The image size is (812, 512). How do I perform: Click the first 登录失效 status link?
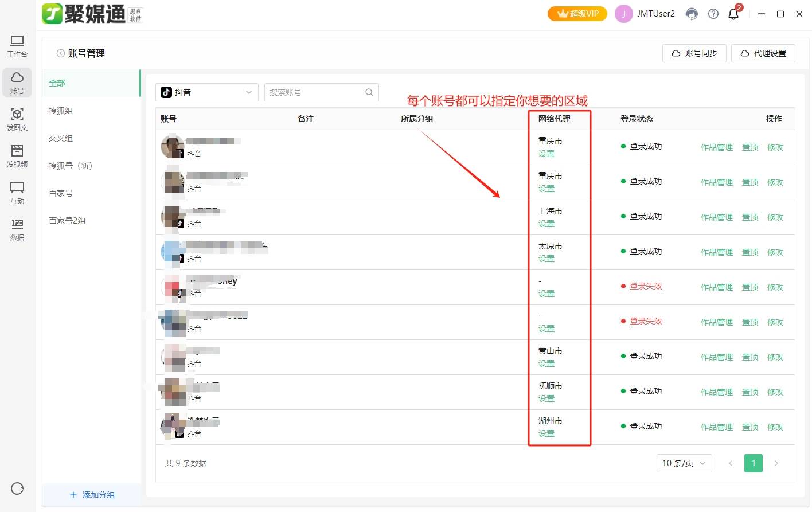click(x=646, y=286)
